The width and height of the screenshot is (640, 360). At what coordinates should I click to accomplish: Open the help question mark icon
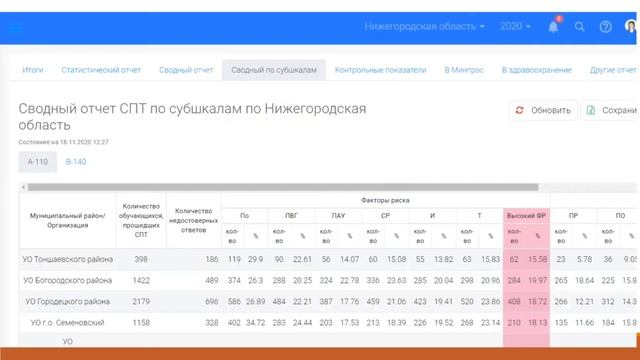tap(605, 27)
